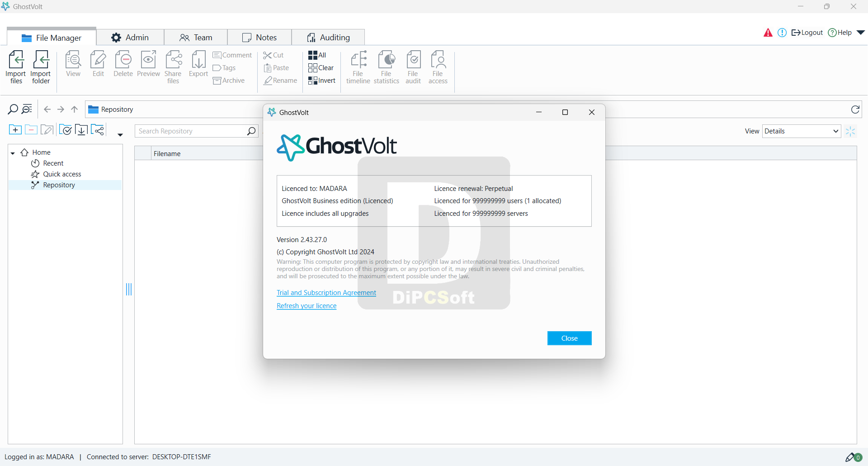Screen dimensions: 868x466
Task: Click the Close button in dialog
Action: [x=570, y=338]
